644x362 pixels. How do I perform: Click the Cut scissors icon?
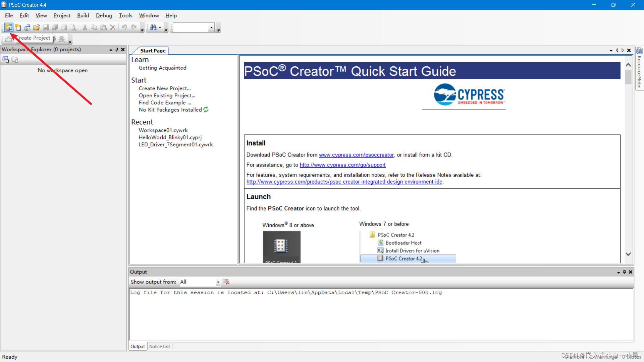click(x=85, y=27)
